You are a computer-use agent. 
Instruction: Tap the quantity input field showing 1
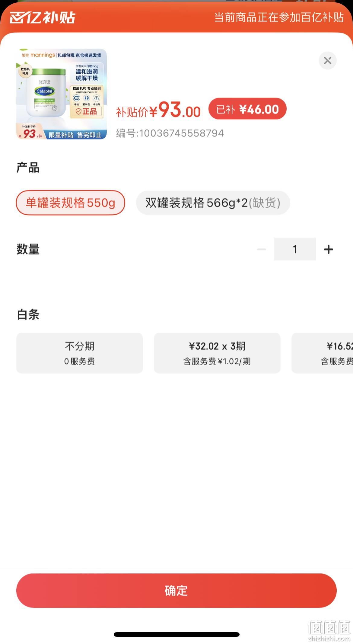tap(295, 249)
